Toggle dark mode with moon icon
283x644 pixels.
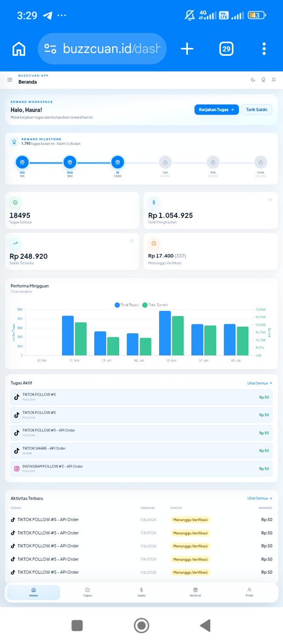point(253,79)
